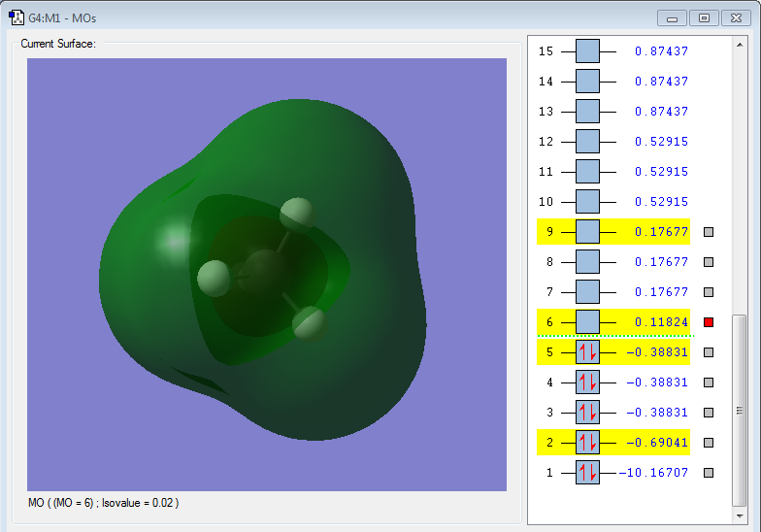Click the orbital box for MO 12
The height and width of the screenshot is (532, 761).
tap(587, 142)
